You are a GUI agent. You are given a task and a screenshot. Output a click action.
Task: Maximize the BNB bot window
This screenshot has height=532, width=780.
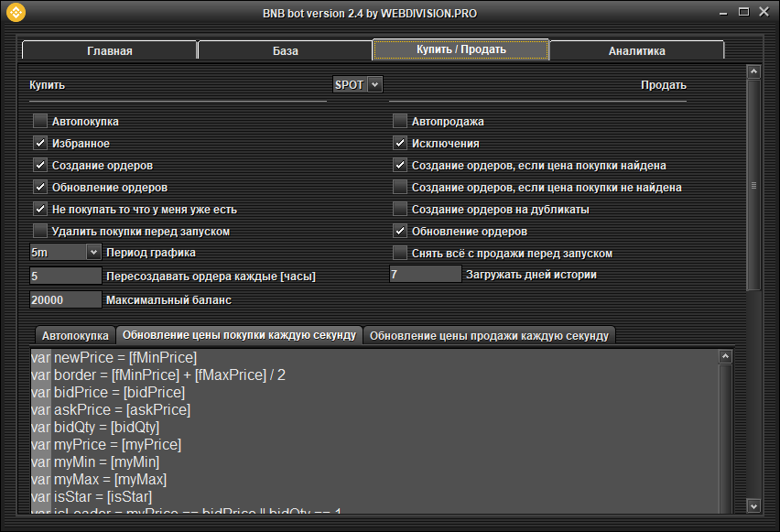pyautogui.click(x=742, y=12)
